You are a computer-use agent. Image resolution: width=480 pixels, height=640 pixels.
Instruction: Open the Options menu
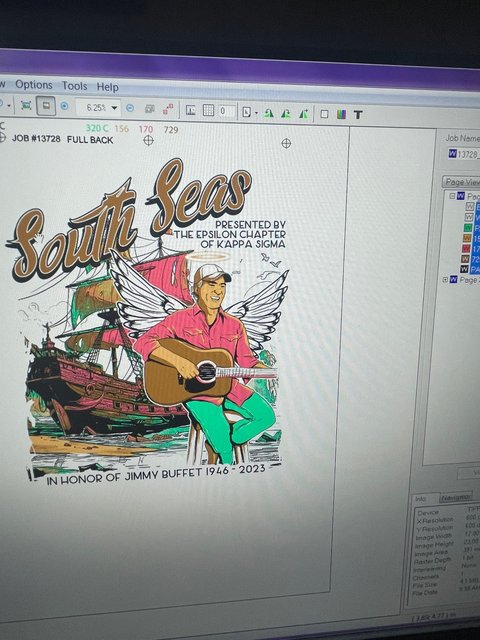(x=33, y=85)
